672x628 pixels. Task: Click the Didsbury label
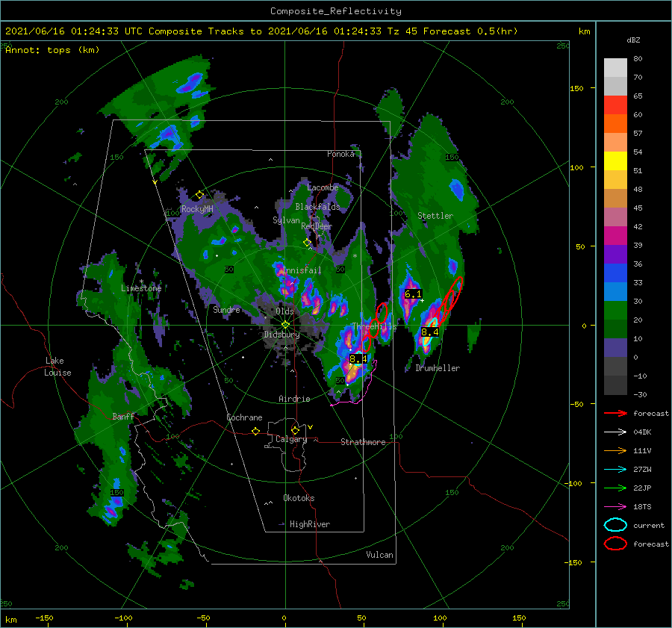(281, 335)
